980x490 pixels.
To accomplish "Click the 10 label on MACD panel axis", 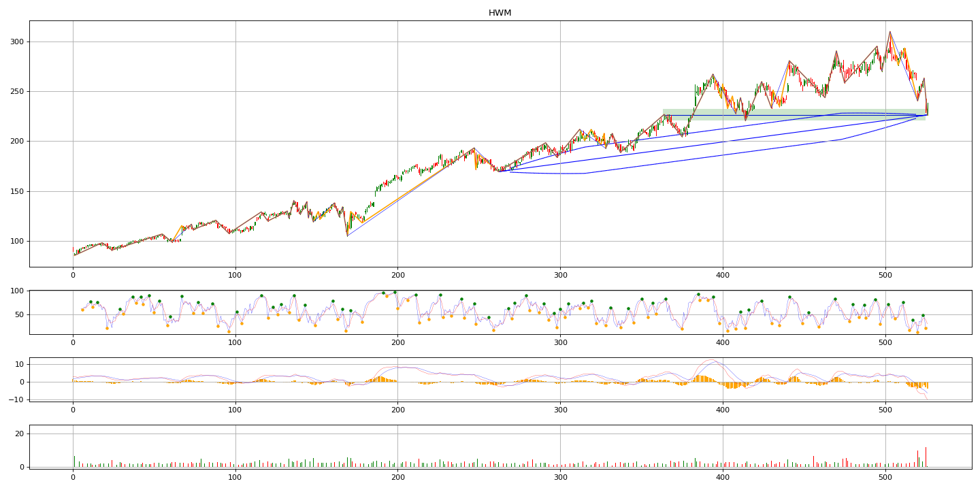I will (x=20, y=364).
